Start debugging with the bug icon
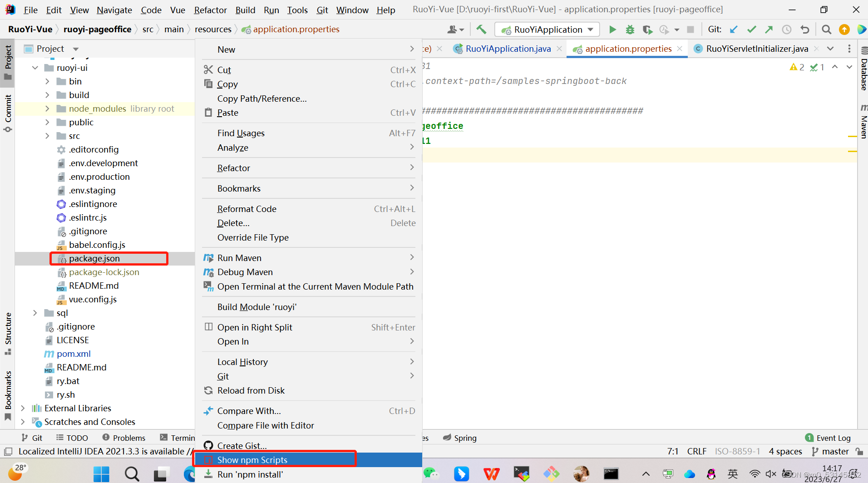 pos(630,29)
